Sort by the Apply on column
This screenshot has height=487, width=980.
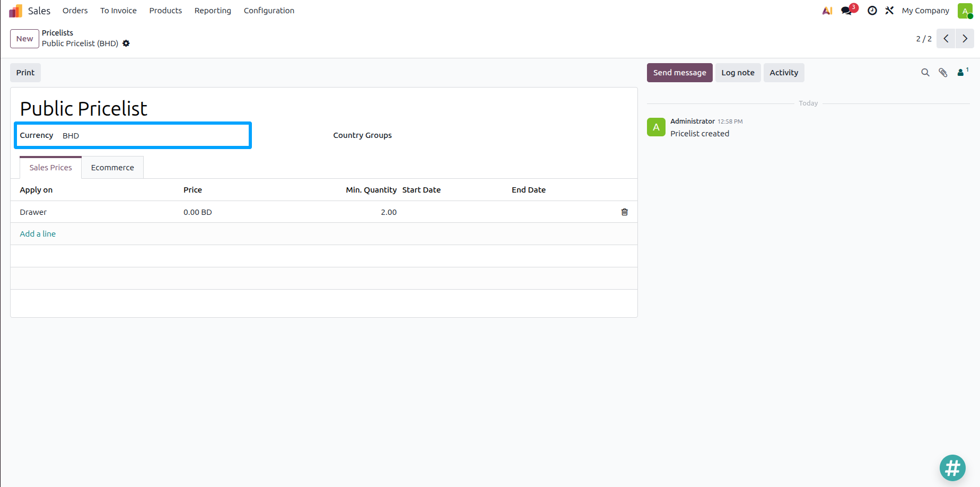[x=36, y=190]
